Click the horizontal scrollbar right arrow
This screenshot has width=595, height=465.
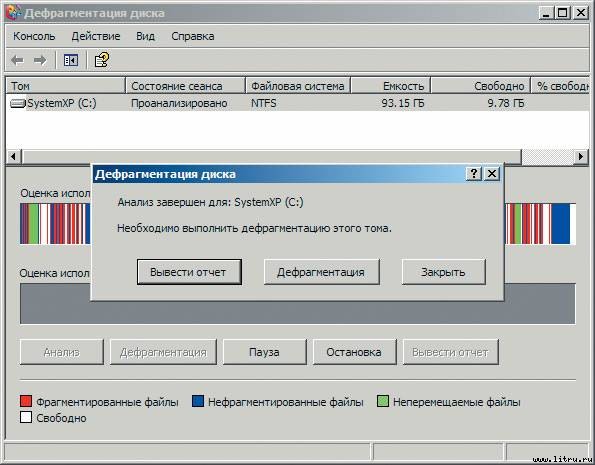[581, 156]
